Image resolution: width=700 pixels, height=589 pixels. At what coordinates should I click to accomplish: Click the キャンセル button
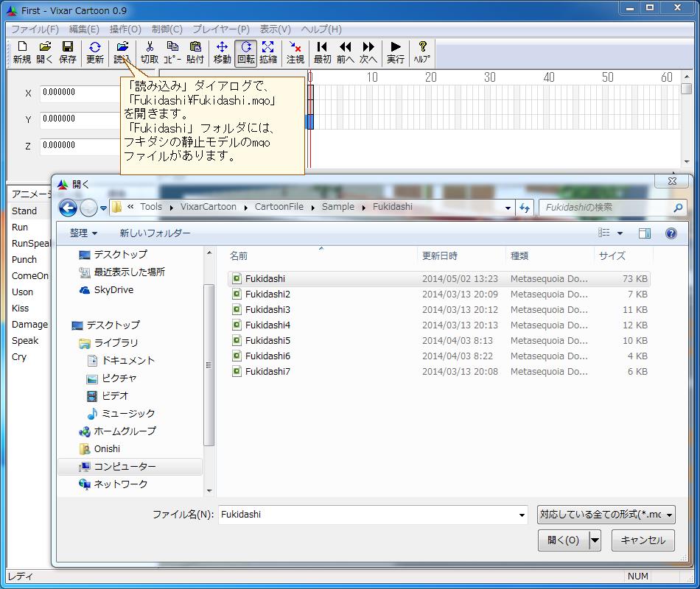click(643, 540)
